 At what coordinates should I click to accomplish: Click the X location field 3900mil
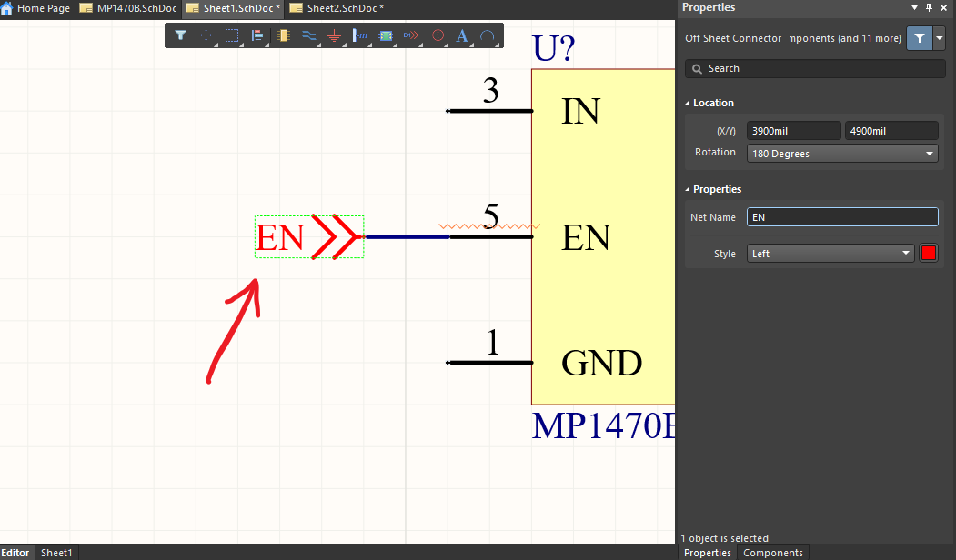pyautogui.click(x=794, y=131)
